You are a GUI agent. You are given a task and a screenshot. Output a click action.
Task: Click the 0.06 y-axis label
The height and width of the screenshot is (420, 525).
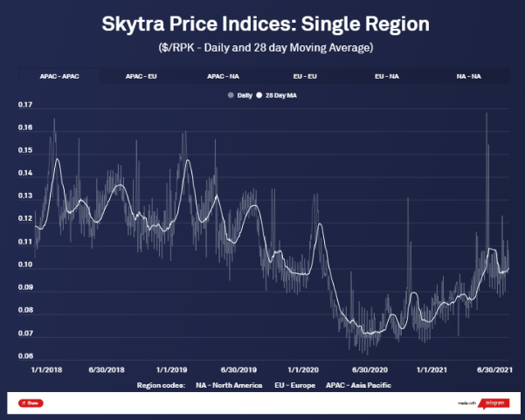tap(24, 356)
